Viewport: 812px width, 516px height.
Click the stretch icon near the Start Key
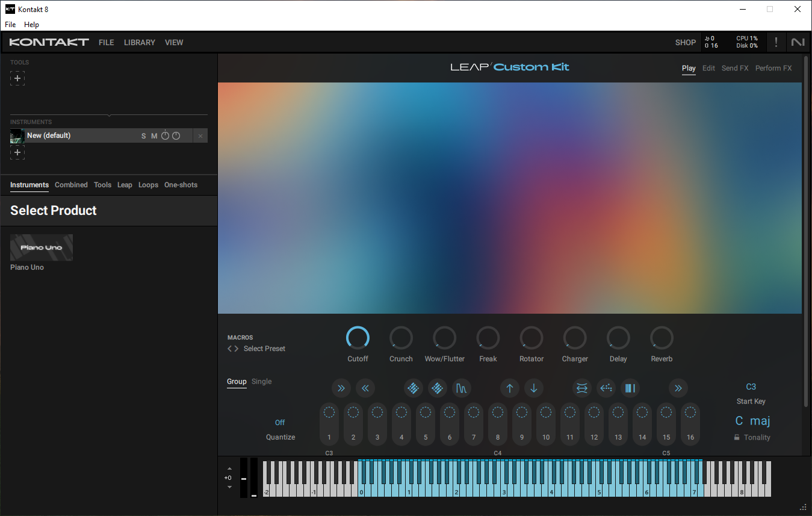(581, 388)
